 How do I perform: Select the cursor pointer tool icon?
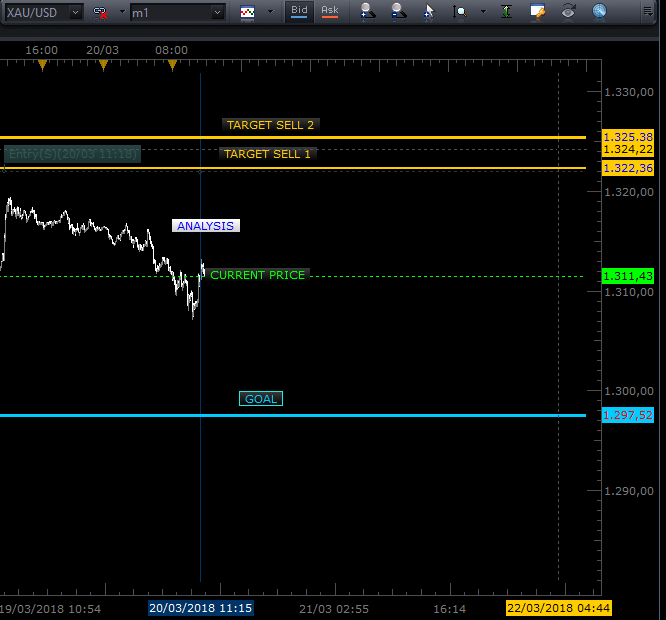(x=429, y=12)
